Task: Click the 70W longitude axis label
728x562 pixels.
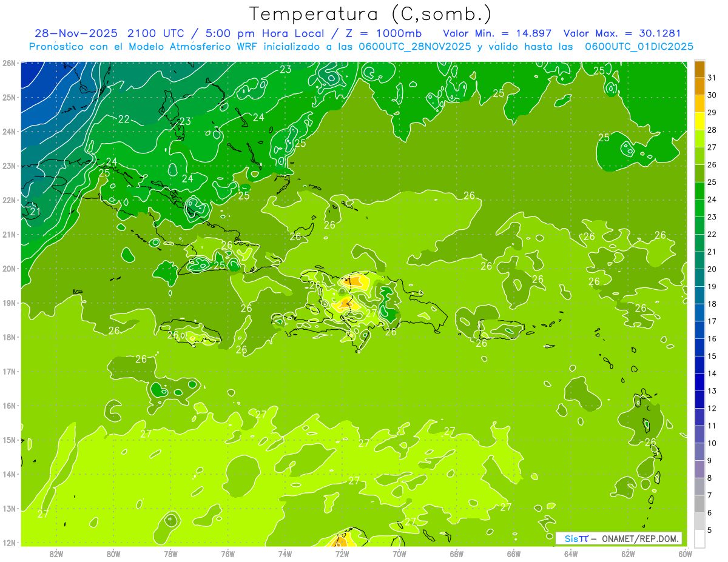Action: (x=399, y=554)
